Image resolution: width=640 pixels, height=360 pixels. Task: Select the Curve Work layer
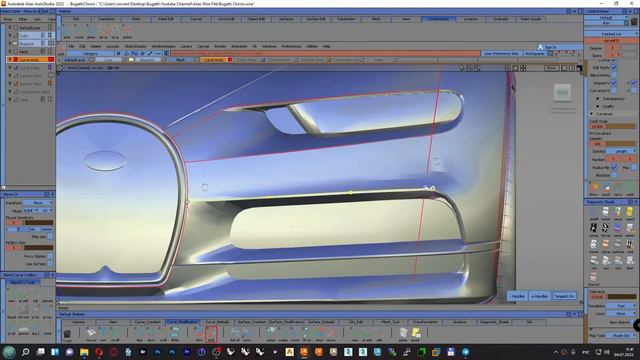[31, 60]
